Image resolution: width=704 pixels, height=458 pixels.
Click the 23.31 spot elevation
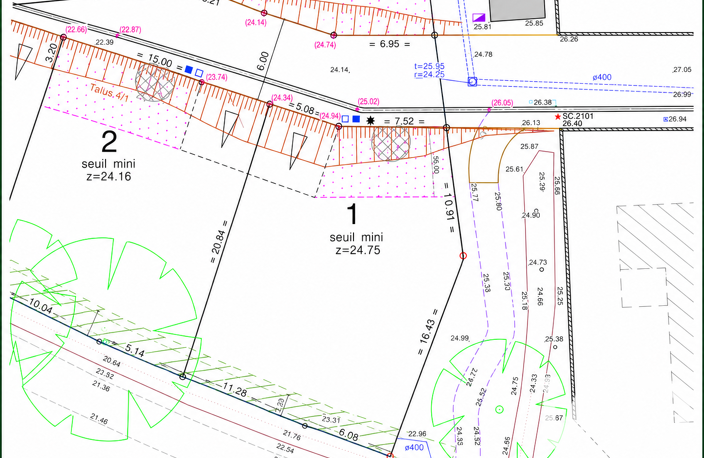coord(331,419)
